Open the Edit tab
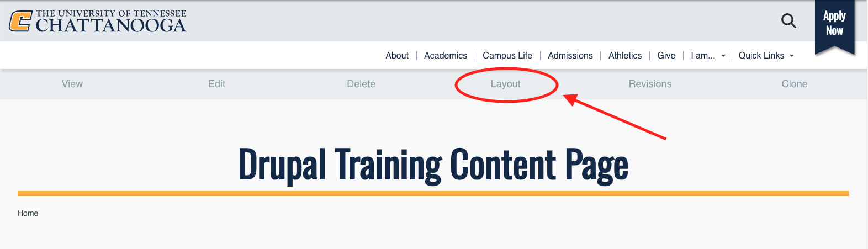Screen dimensions: 868x249 (216, 84)
